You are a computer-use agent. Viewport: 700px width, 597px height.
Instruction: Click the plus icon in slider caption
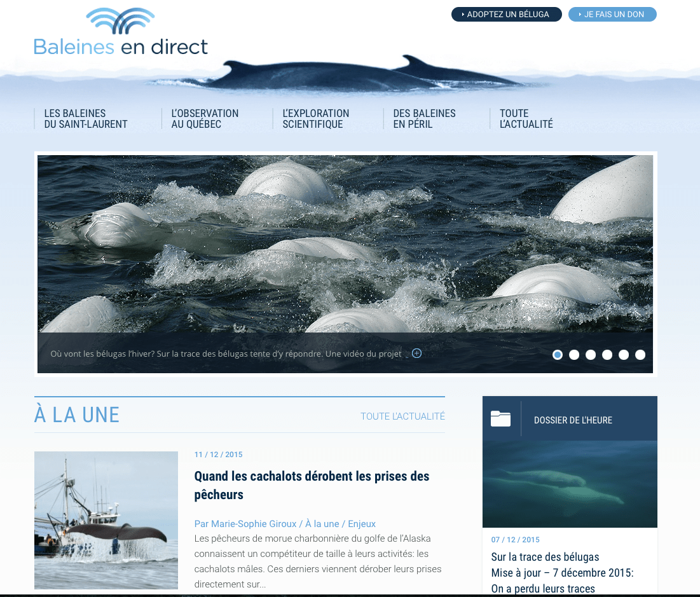[416, 353]
